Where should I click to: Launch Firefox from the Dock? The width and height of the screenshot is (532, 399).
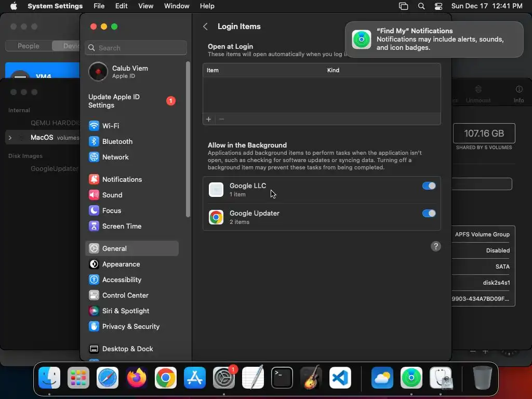tap(137, 378)
